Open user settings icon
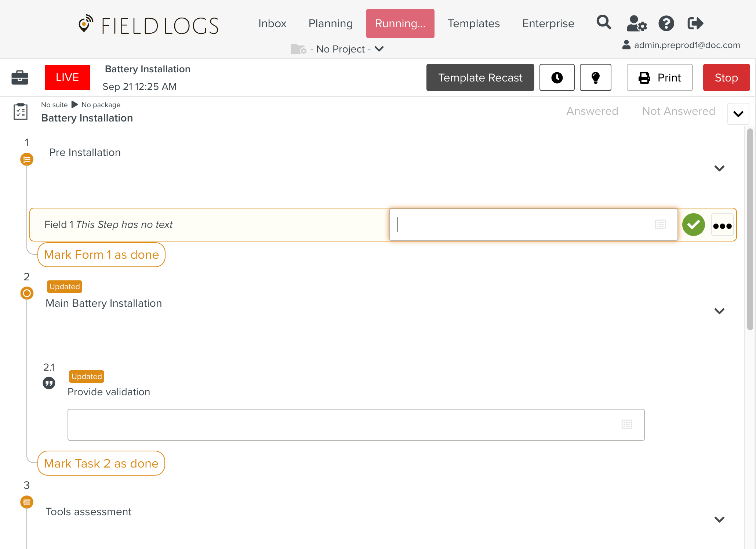 [636, 23]
